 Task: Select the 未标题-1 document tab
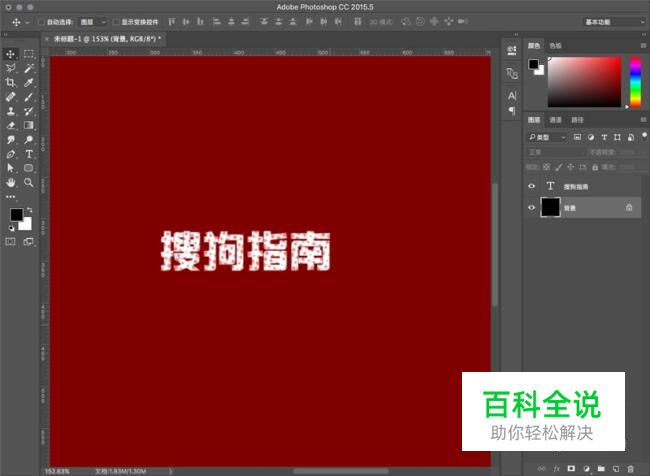[x=107, y=39]
